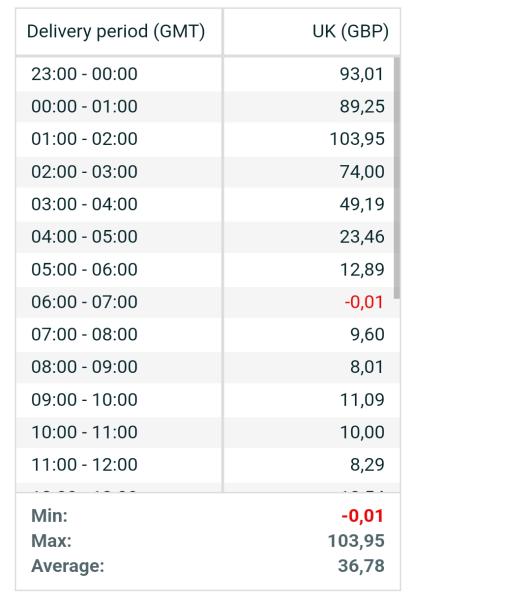Click the negative -0,01 price in table
Image resolution: width=531 pixels, height=600 pixels.
364,302
